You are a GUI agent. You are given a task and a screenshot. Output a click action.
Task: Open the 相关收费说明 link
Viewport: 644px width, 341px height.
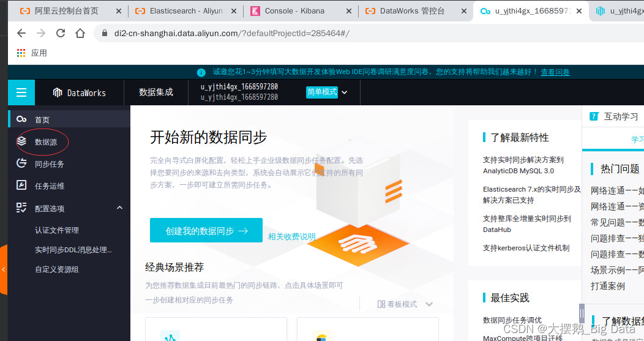tap(291, 237)
